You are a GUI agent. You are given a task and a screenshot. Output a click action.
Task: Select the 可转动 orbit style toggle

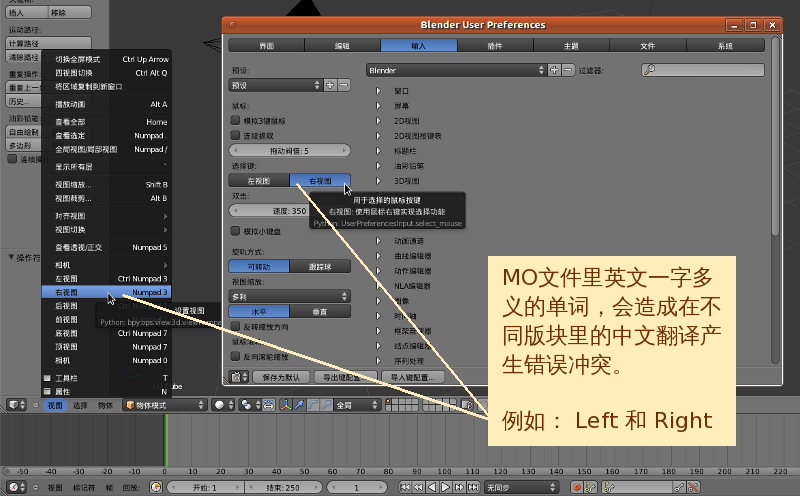click(259, 266)
